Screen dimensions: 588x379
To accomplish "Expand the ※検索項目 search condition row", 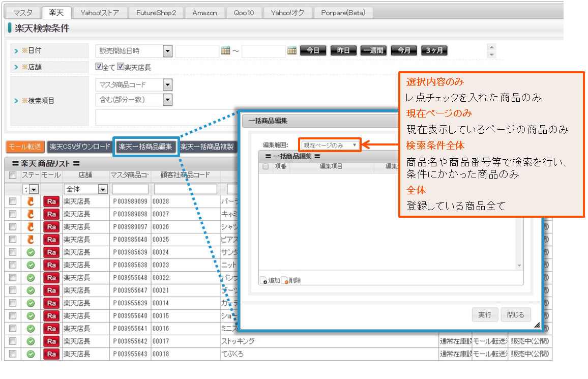I will 16,101.
